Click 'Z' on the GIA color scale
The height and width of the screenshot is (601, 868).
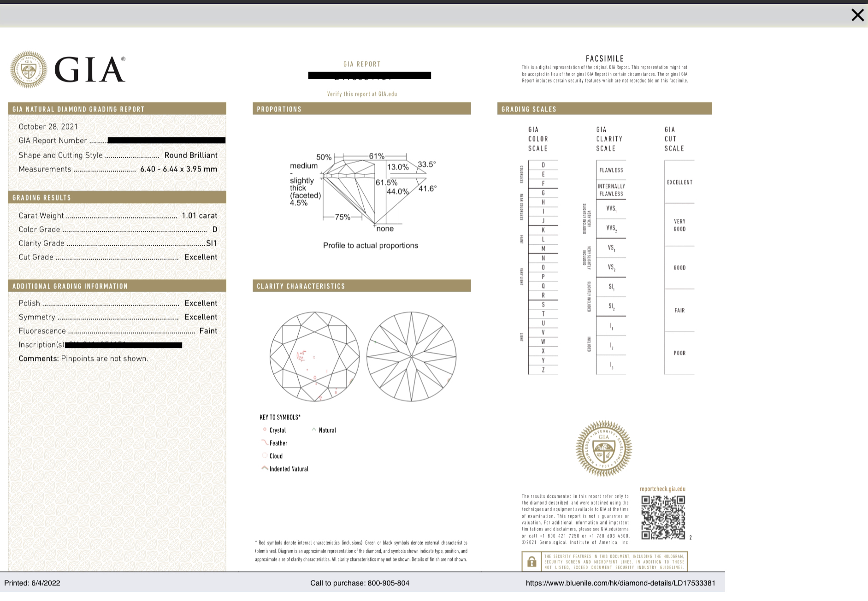point(543,370)
